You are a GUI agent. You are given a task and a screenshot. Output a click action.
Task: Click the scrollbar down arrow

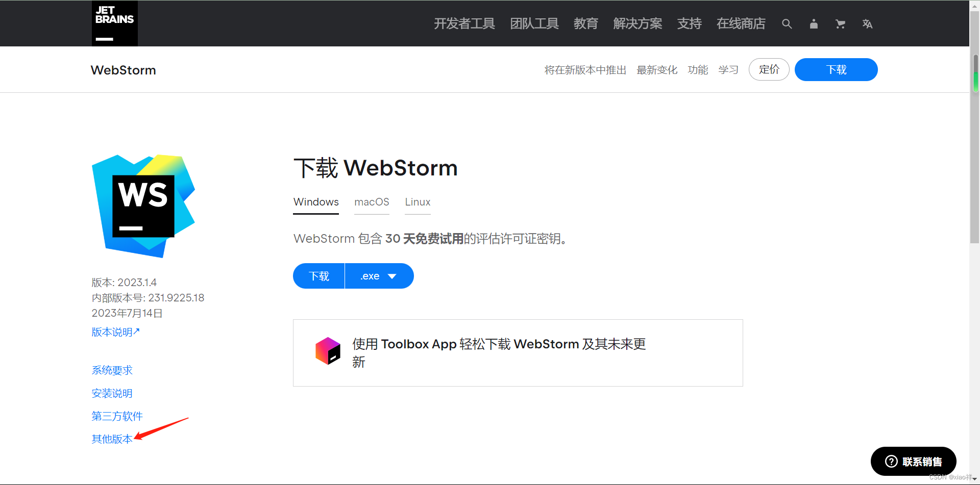pos(975,479)
